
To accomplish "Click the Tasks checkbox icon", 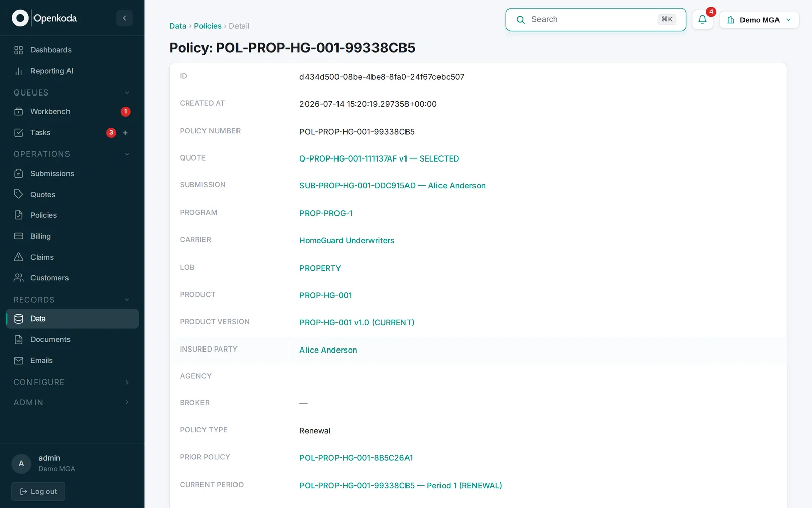I will [19, 133].
